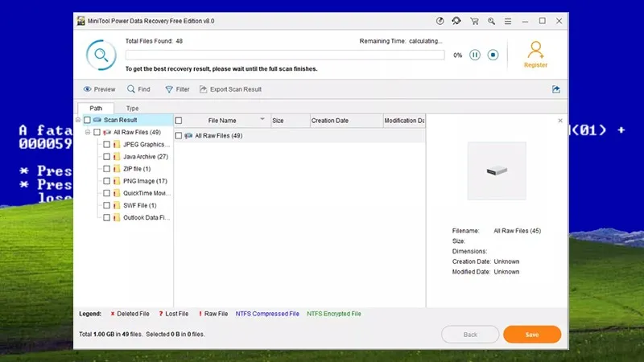Image resolution: width=644 pixels, height=362 pixels.
Task: Open the Register account icon
Action: pyautogui.click(x=535, y=50)
